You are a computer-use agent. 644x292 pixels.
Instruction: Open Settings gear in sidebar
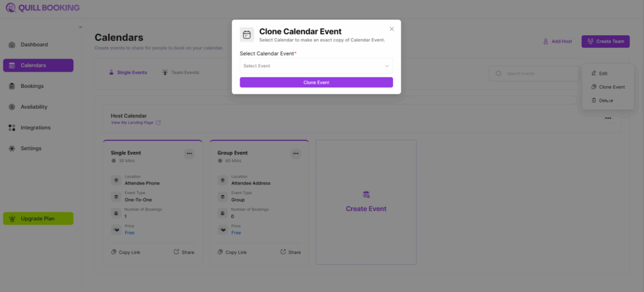tap(31, 148)
